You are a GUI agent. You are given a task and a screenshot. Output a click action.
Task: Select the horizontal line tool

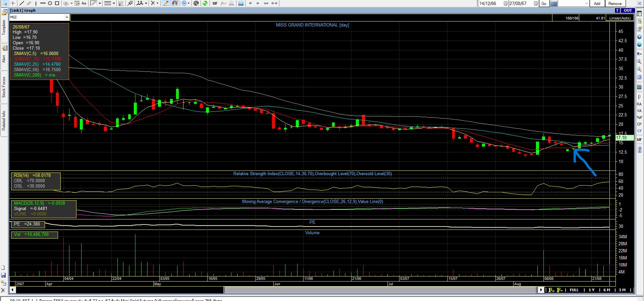pos(43,3)
